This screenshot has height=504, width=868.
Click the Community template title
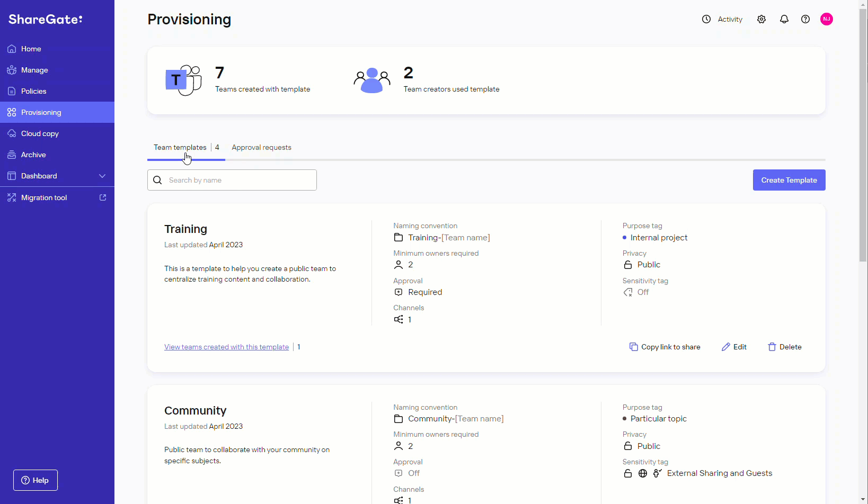coord(195,410)
